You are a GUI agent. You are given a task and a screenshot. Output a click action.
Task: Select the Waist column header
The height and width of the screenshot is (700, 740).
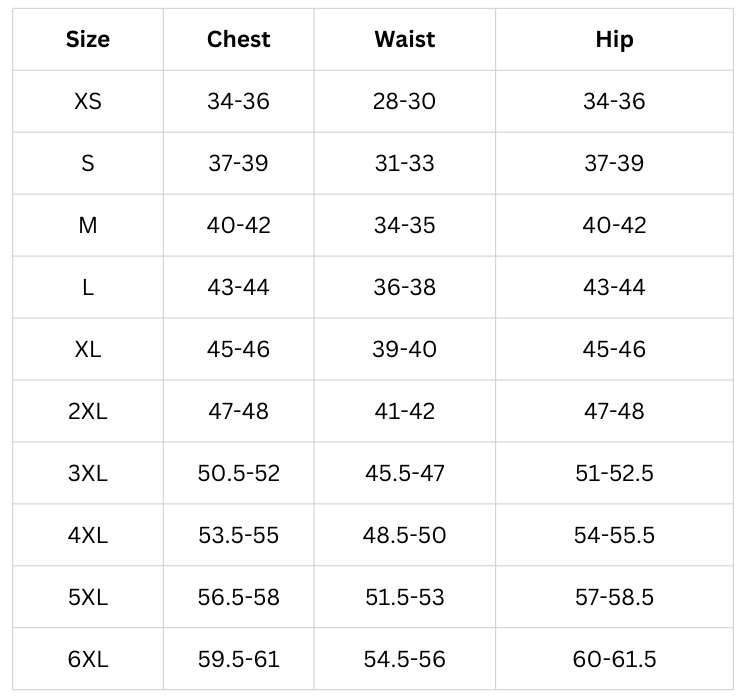click(405, 40)
